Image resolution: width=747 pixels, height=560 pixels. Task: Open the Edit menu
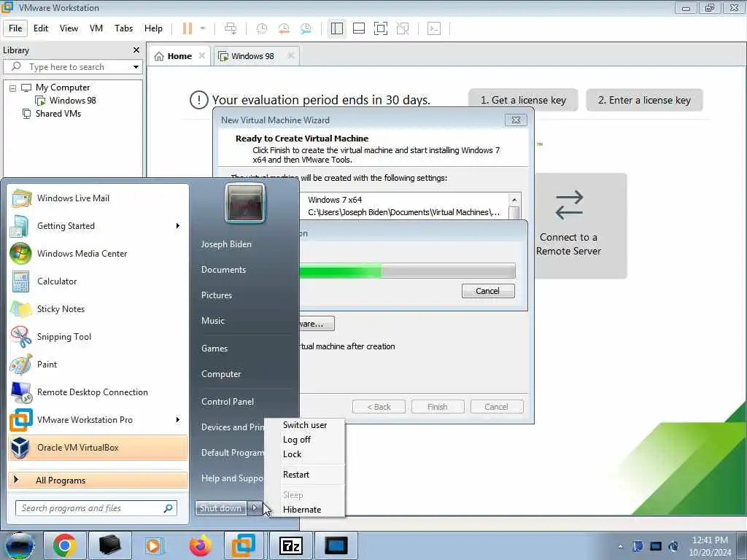(41, 28)
